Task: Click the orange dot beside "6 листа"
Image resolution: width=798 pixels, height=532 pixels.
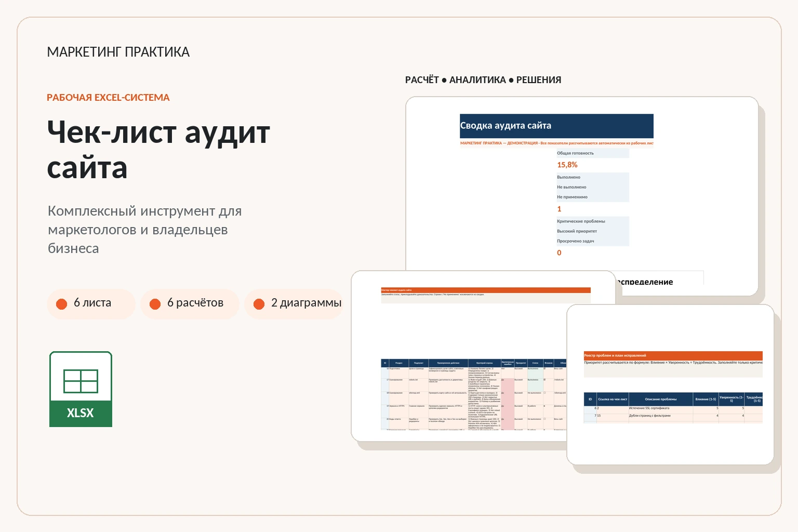Action: pos(61,304)
